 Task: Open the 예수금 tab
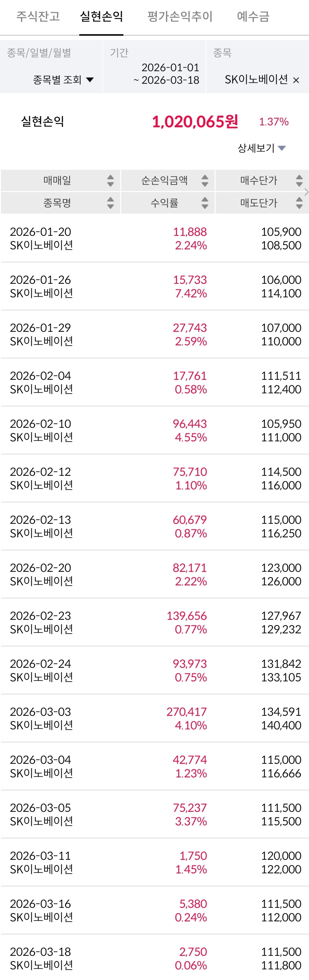tap(253, 16)
